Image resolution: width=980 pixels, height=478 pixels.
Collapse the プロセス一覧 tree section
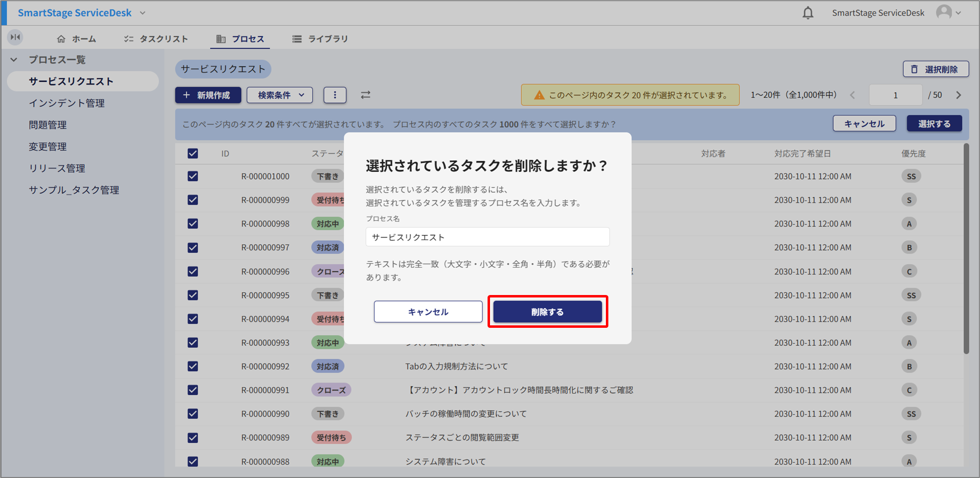click(14, 60)
